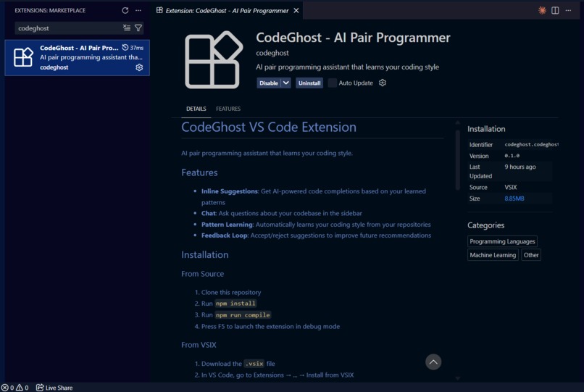Viewport: 584px width, 392px height.
Task: Click the codeghost.codeghost identifier value
Action: point(532,145)
